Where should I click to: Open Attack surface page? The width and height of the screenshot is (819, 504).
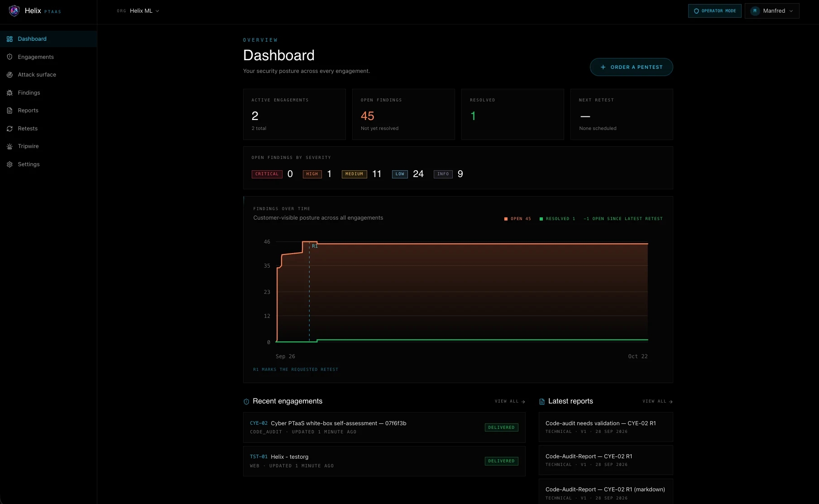[48, 75]
